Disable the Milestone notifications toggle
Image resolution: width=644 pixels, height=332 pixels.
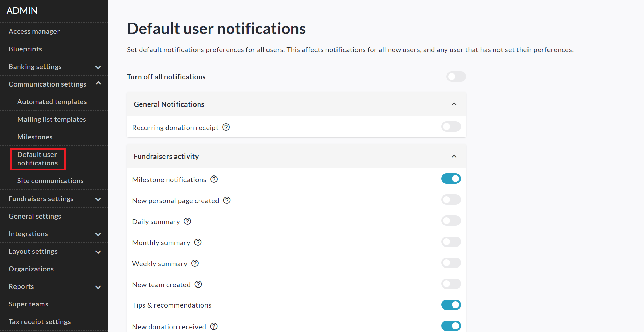(451, 179)
